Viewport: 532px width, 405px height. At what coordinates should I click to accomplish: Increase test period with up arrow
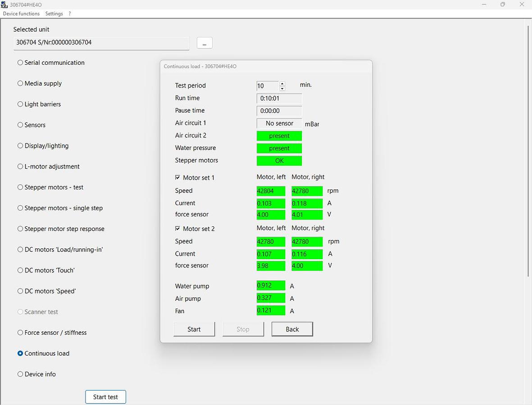pyautogui.click(x=282, y=83)
